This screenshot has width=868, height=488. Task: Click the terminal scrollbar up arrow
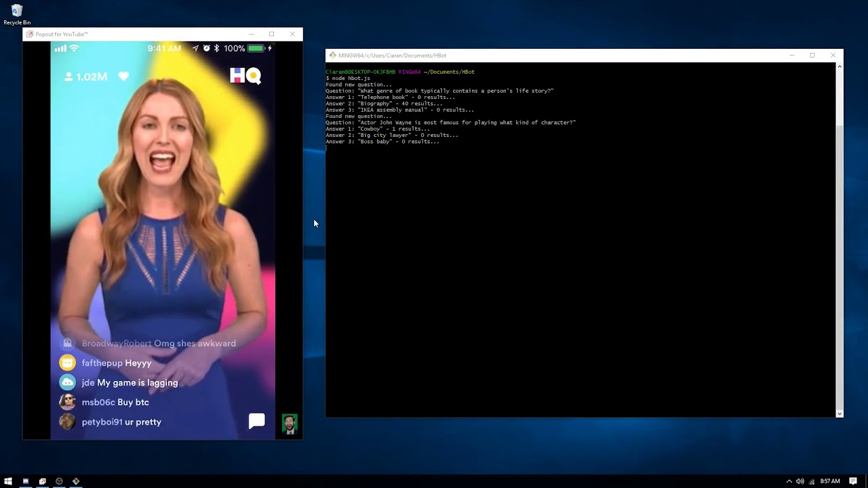pyautogui.click(x=840, y=66)
